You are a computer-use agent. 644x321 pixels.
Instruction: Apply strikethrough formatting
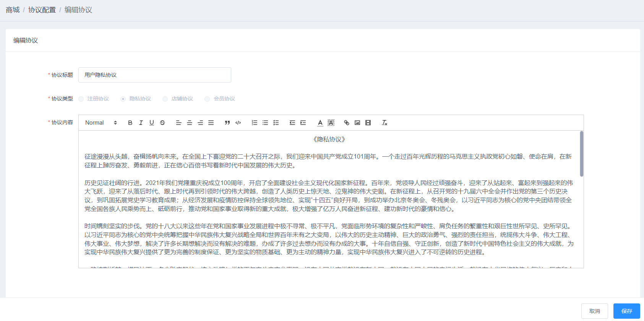tap(162, 123)
